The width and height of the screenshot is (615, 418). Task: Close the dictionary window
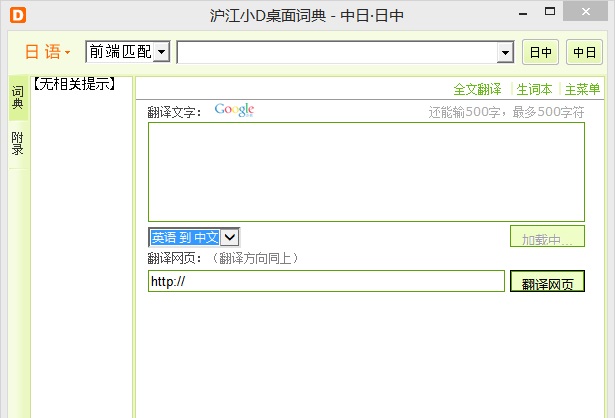pos(586,12)
